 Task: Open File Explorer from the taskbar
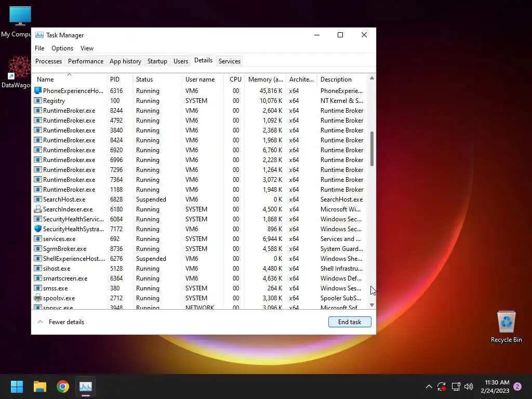39,387
